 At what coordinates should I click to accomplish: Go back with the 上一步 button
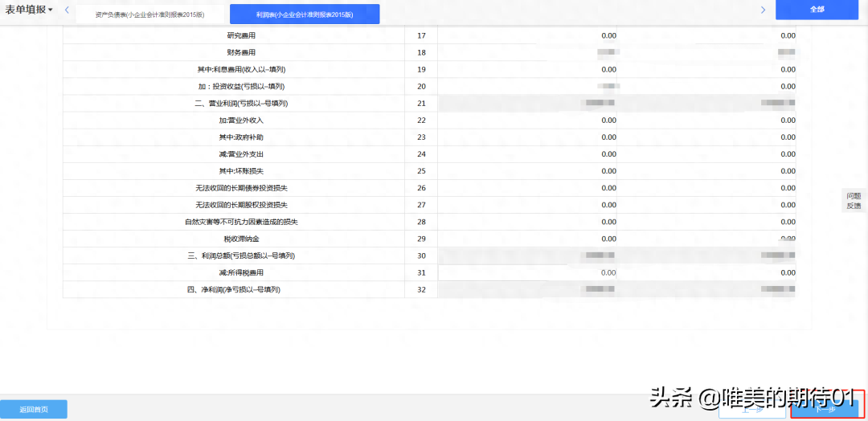pyautogui.click(x=751, y=409)
